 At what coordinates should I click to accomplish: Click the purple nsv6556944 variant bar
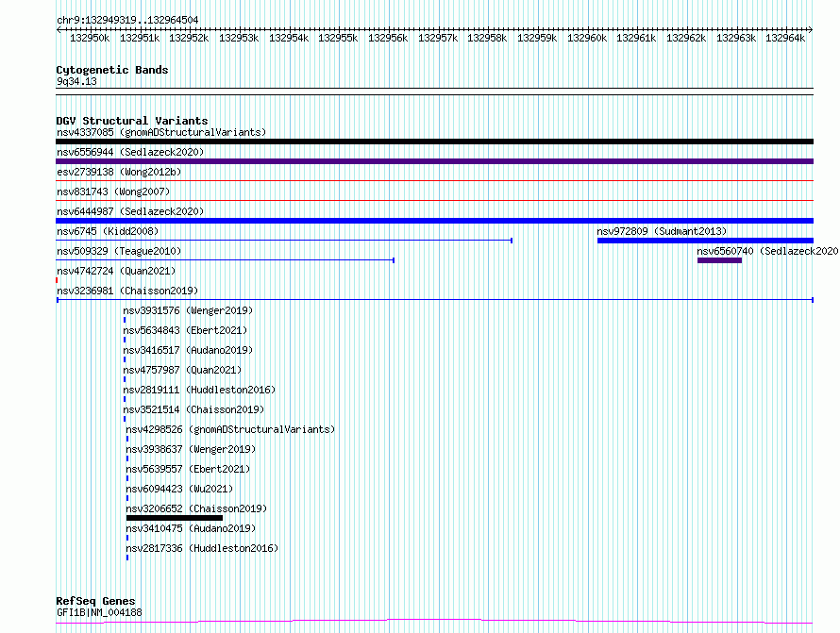coord(434,161)
